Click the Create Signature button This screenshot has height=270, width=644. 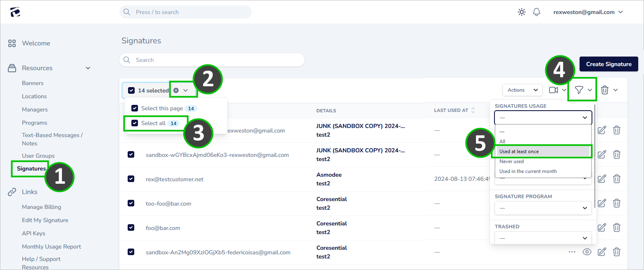tap(608, 64)
